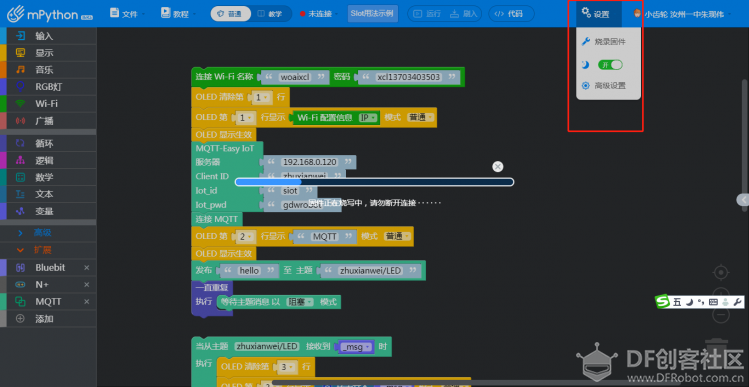Open the 音乐 block category

[x=48, y=70]
